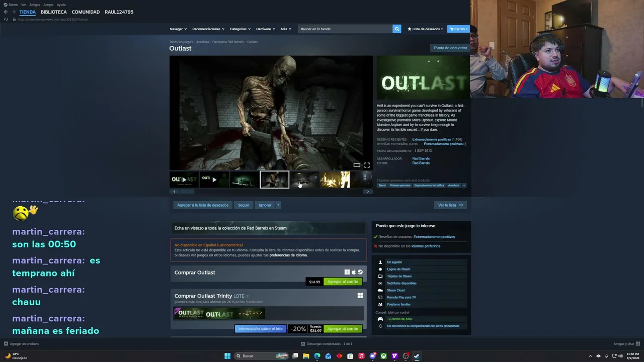Show hidden icons in the system tray
This screenshot has width=644, height=362.
pyautogui.click(x=591, y=356)
